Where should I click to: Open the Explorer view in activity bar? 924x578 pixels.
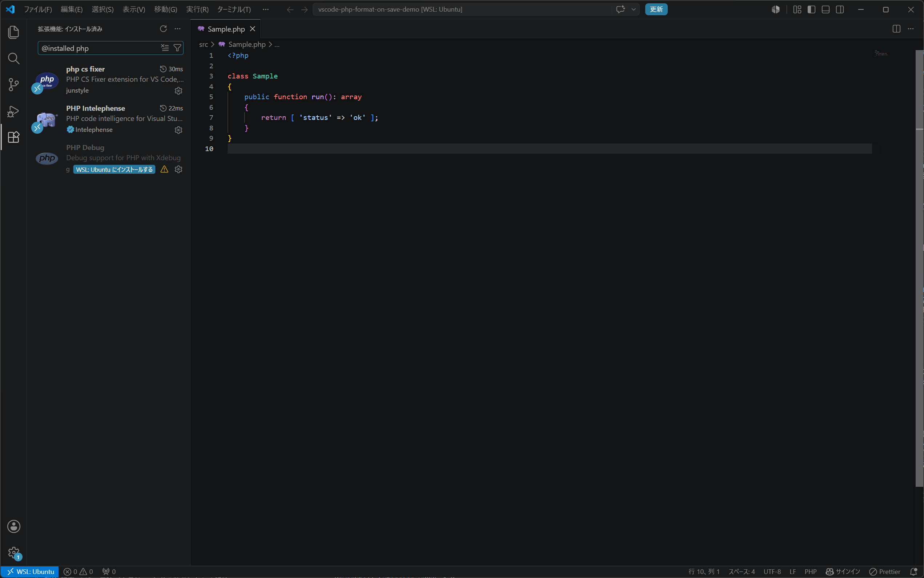[x=13, y=32]
